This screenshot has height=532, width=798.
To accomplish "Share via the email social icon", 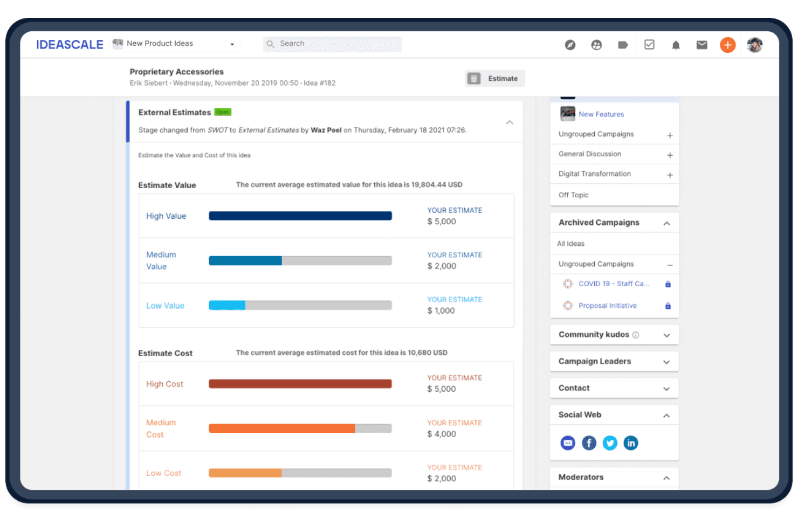I will point(568,443).
